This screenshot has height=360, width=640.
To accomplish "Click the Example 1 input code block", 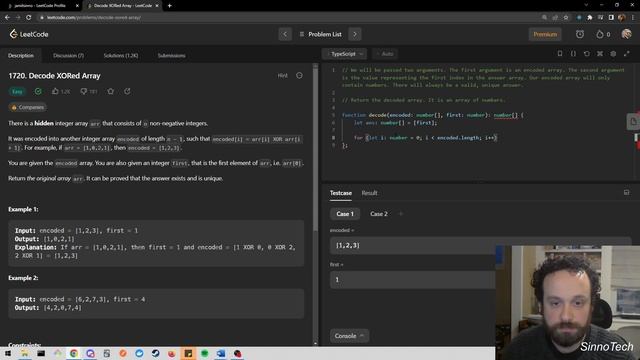I will (156, 243).
